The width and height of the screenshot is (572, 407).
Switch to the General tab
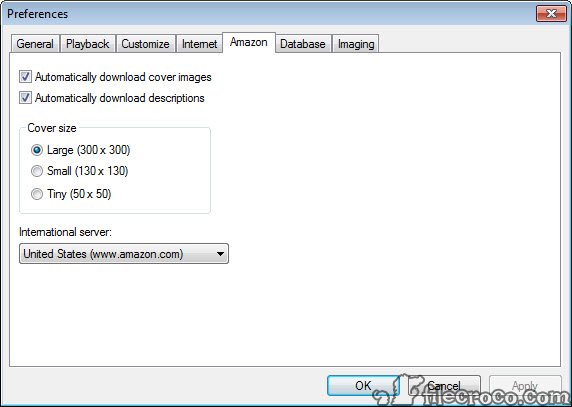click(35, 44)
